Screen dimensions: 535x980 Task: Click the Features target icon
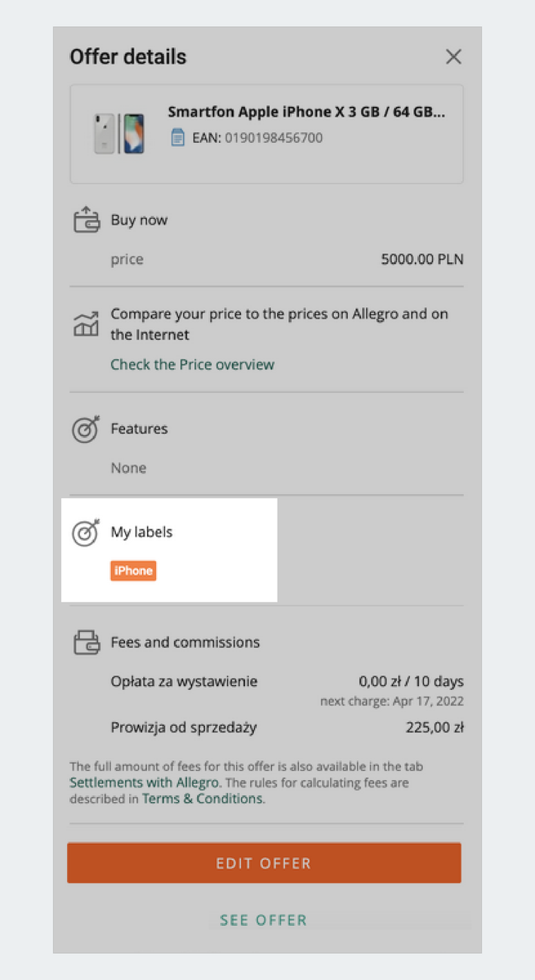tap(86, 429)
